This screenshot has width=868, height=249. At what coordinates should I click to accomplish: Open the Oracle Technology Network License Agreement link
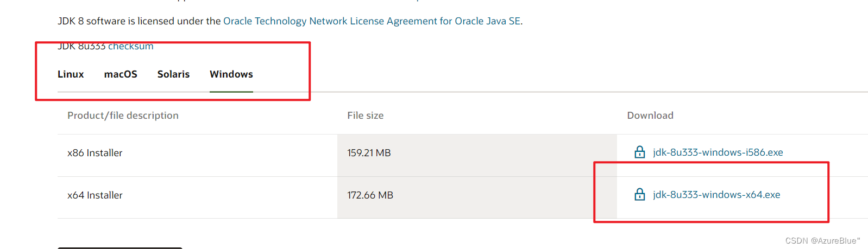click(x=372, y=21)
